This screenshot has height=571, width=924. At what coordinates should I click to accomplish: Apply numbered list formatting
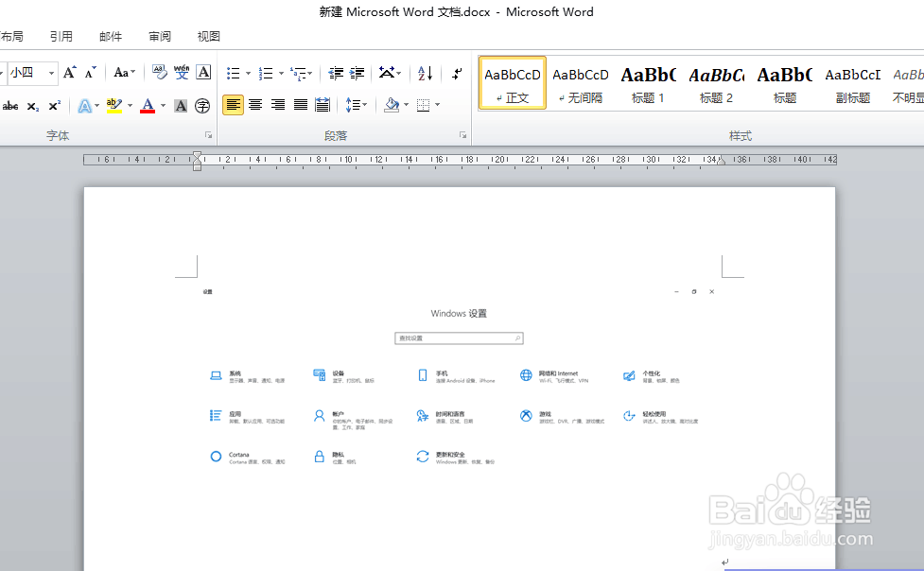pyautogui.click(x=266, y=73)
